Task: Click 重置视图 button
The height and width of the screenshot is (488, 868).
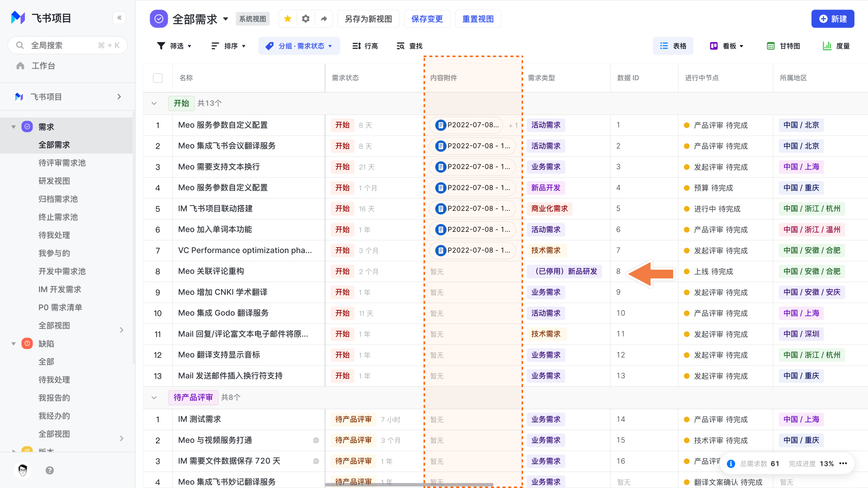Action: [x=478, y=19]
